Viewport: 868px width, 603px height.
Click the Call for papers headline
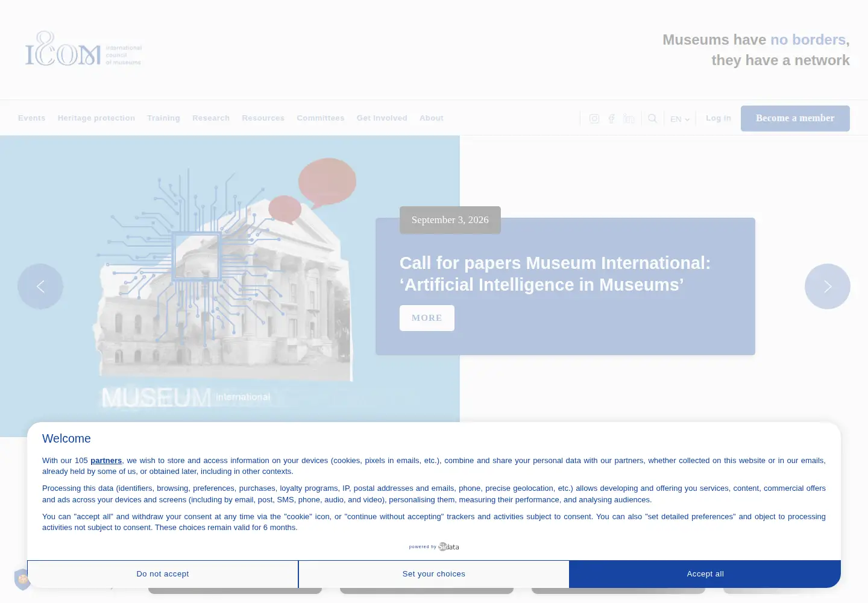tap(555, 274)
